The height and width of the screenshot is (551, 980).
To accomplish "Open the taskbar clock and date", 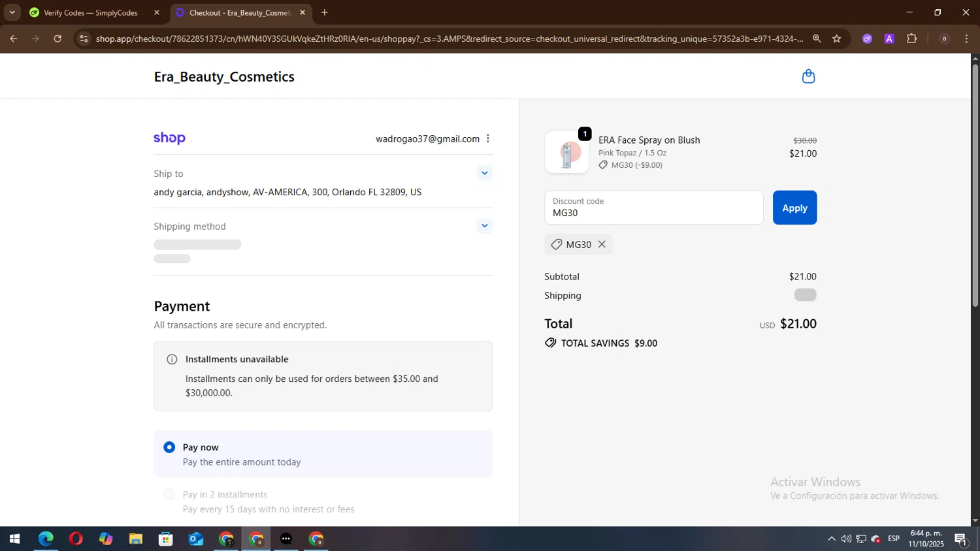I will (x=926, y=539).
